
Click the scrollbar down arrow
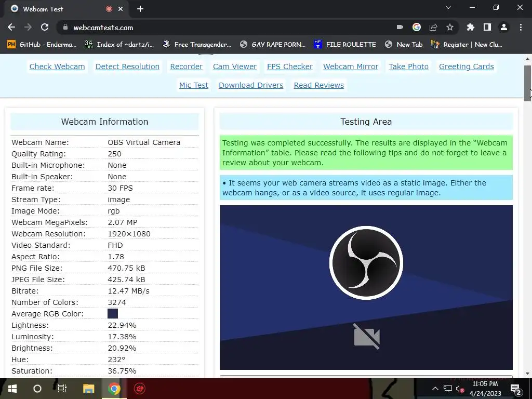(x=528, y=374)
